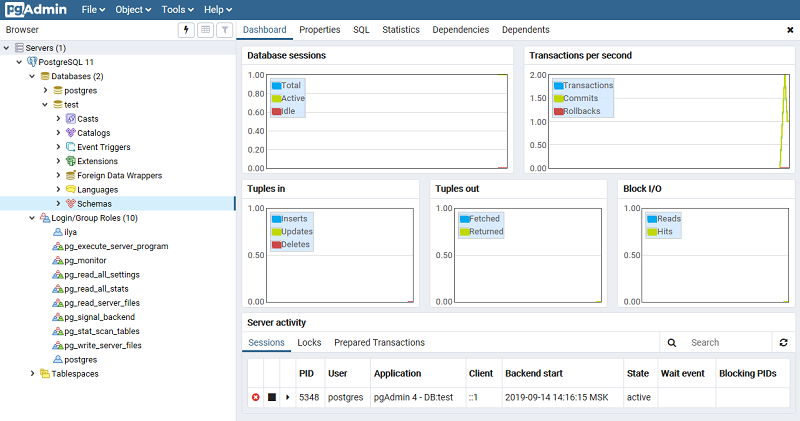The height and width of the screenshot is (421, 800).
Task: Click the Servers group icon
Action: click(19, 48)
